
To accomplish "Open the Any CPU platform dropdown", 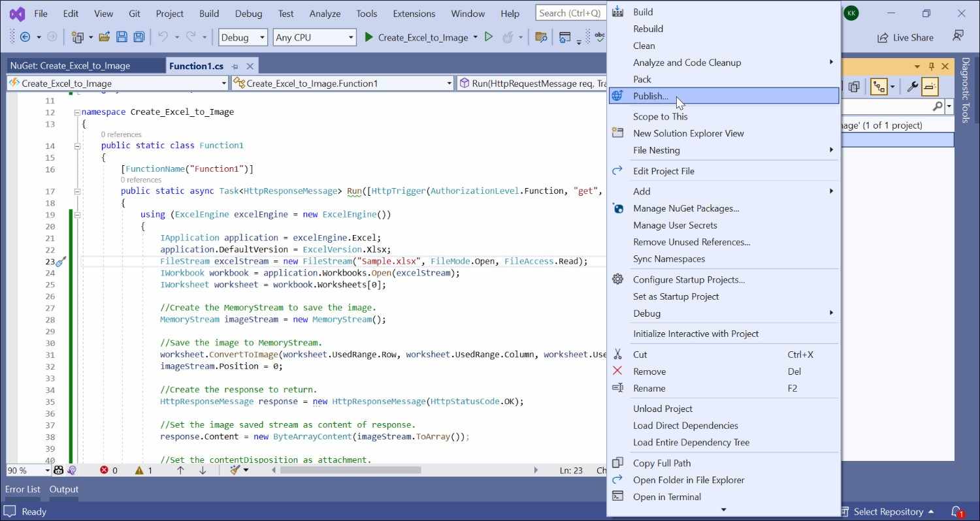I will click(314, 37).
